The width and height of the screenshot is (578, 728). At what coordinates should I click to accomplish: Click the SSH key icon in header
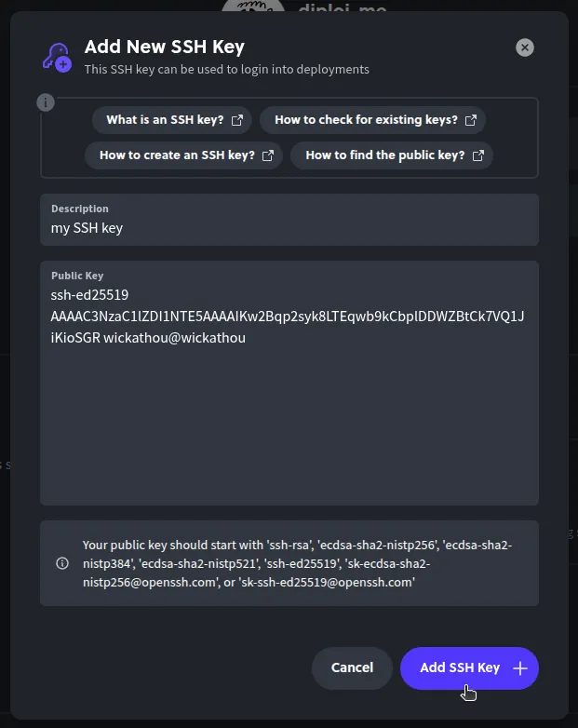[x=56, y=57]
